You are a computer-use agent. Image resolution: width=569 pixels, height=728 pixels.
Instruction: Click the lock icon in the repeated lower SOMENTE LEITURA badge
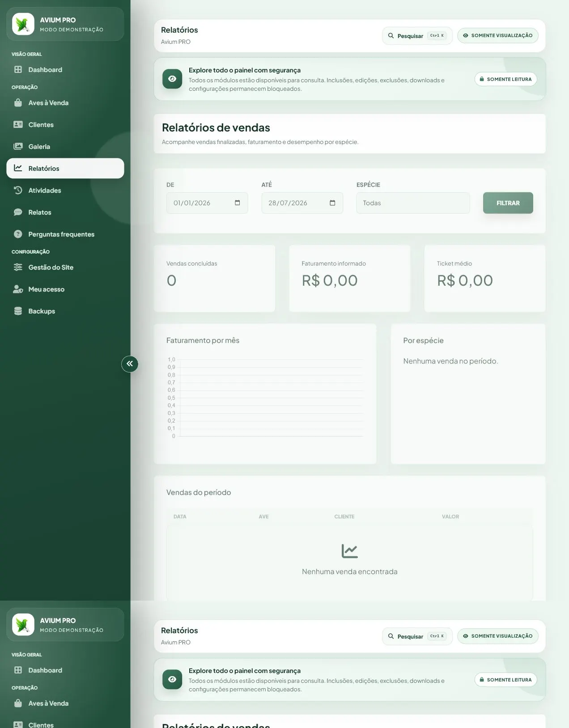coord(482,680)
